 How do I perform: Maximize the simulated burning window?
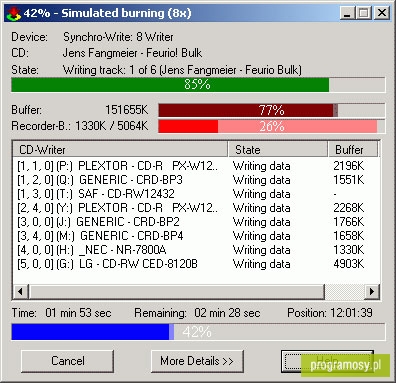pos(364,13)
